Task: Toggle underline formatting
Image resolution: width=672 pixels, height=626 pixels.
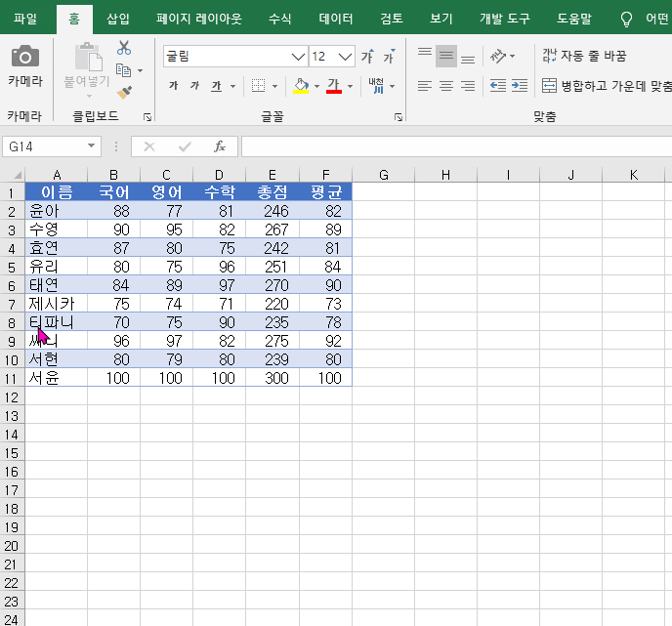Action: tap(217, 86)
